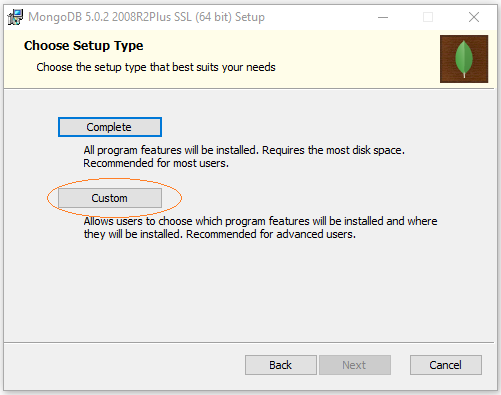This screenshot has width=501, height=395.
Task: Click the MongoDB 5.0.2 Setup title text
Action: click(146, 17)
